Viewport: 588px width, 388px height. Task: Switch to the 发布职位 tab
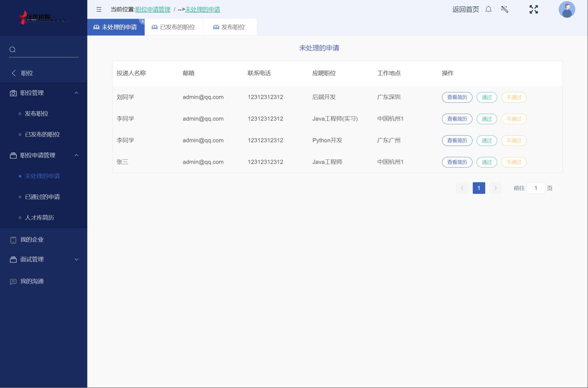(x=230, y=27)
